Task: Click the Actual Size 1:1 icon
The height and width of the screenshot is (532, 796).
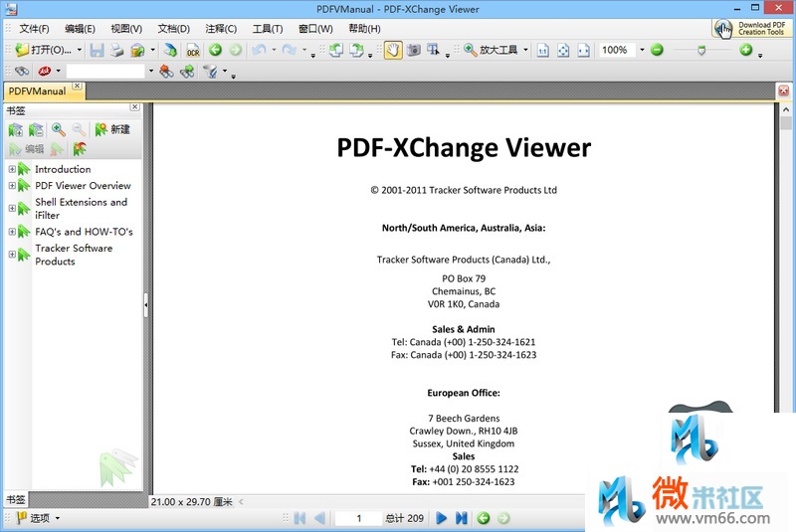Action: (x=543, y=50)
